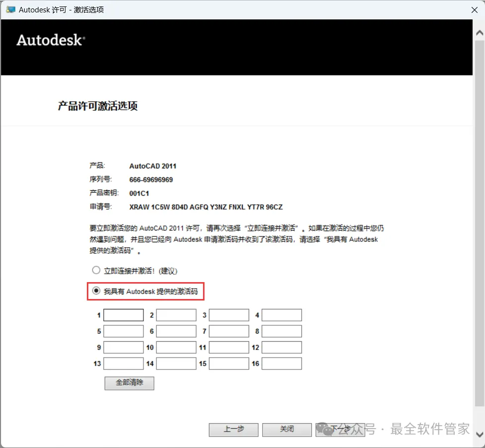Click activation code field 9
This screenshot has width=485, height=448.
(x=124, y=347)
